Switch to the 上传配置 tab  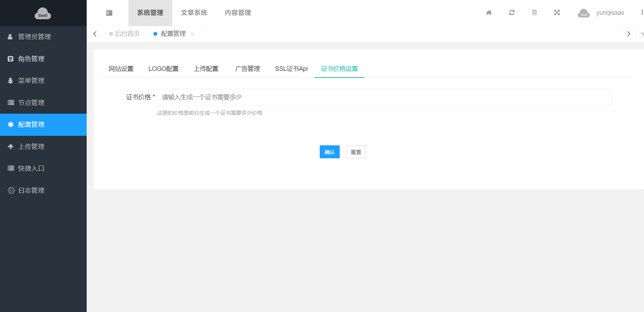206,69
